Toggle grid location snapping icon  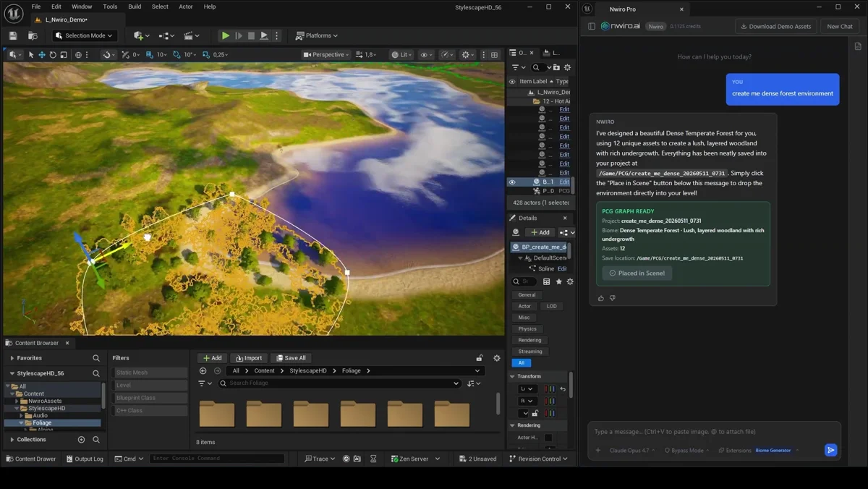150,55
